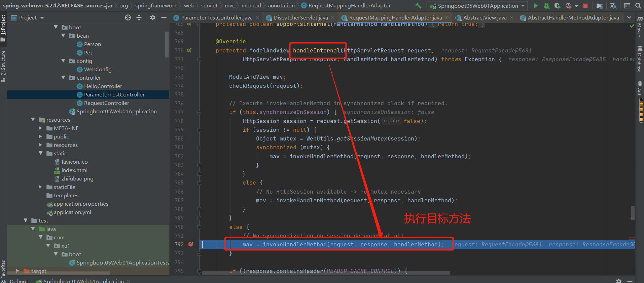Screen dimensions: 644x283
Task: Click override gutter icon at line 770
Action: [189, 50]
